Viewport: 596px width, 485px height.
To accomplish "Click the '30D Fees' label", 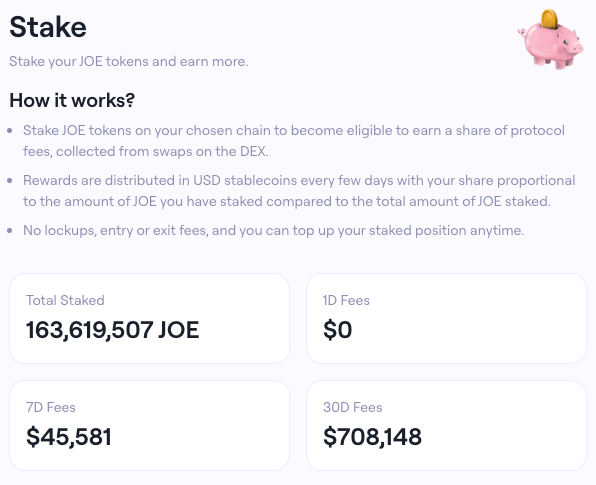I will (353, 407).
